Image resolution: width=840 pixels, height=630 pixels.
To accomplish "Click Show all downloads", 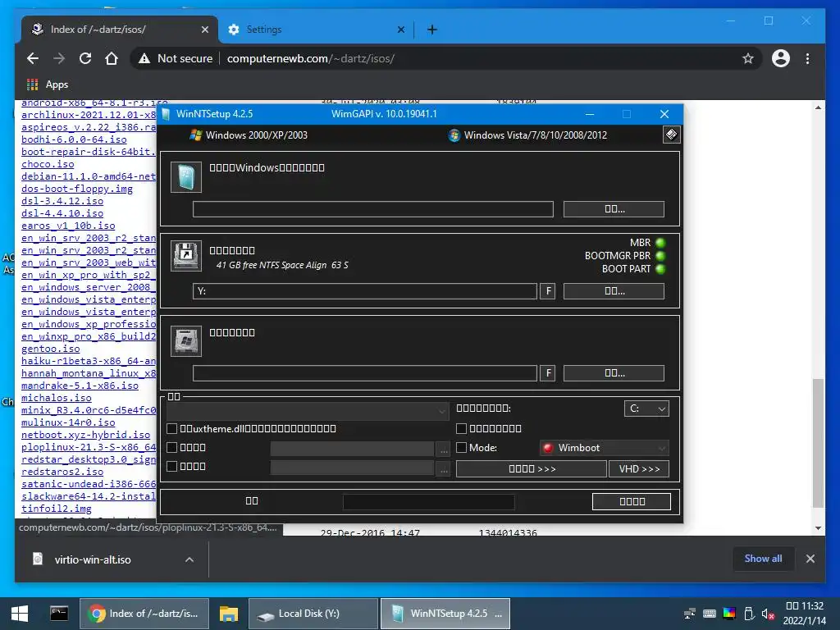I will tap(763, 559).
